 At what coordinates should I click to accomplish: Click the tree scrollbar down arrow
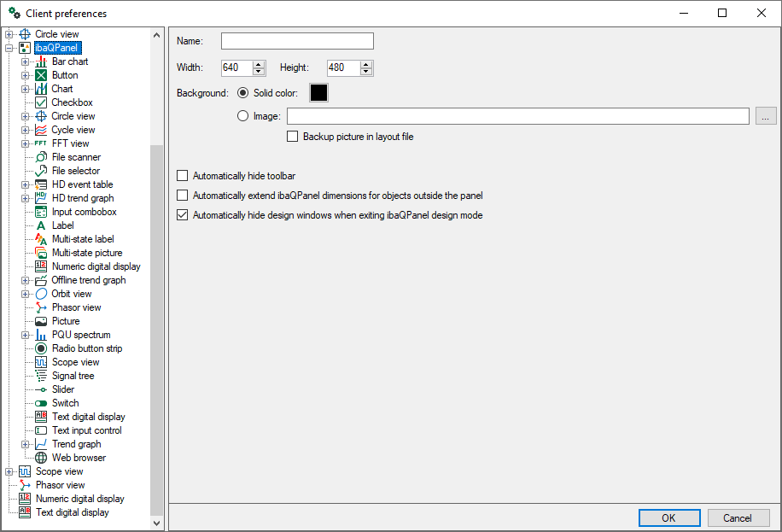point(156,523)
